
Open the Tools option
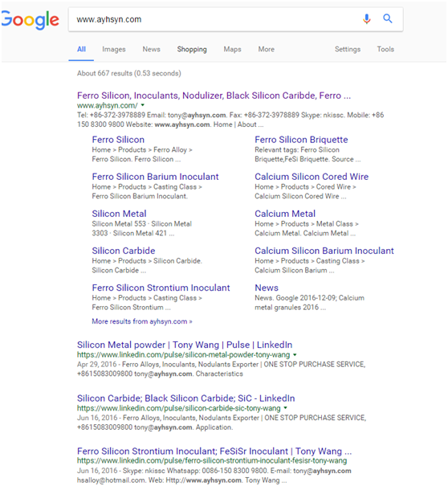click(385, 49)
